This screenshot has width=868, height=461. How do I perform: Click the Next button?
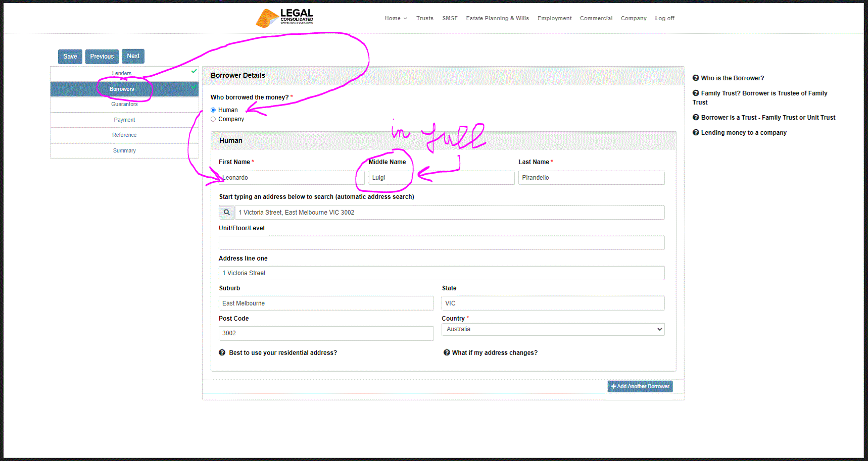point(133,56)
